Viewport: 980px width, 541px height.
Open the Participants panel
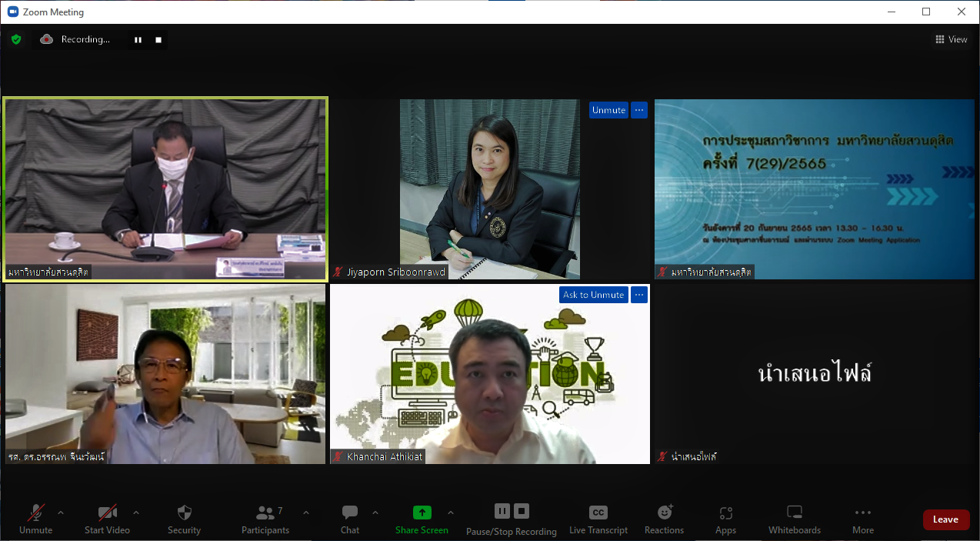[265, 519]
